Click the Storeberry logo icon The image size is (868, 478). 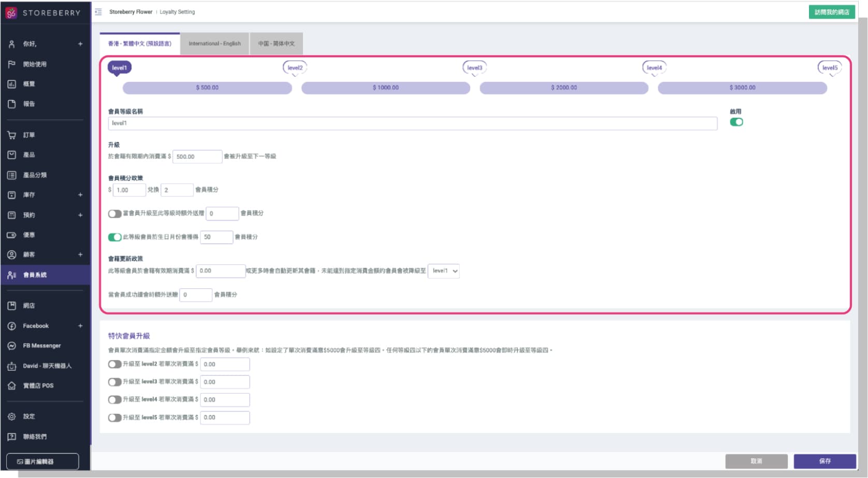point(11,12)
